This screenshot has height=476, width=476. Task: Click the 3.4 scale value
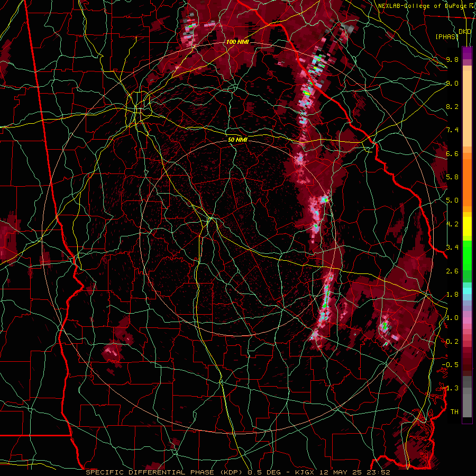[452, 248]
